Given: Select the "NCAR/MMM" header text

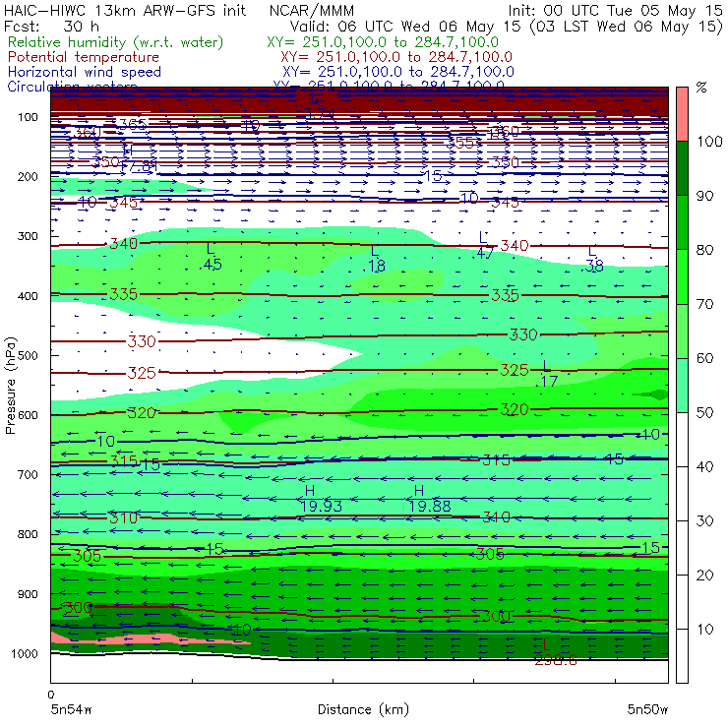Looking at the screenshot, I should 312,10.
